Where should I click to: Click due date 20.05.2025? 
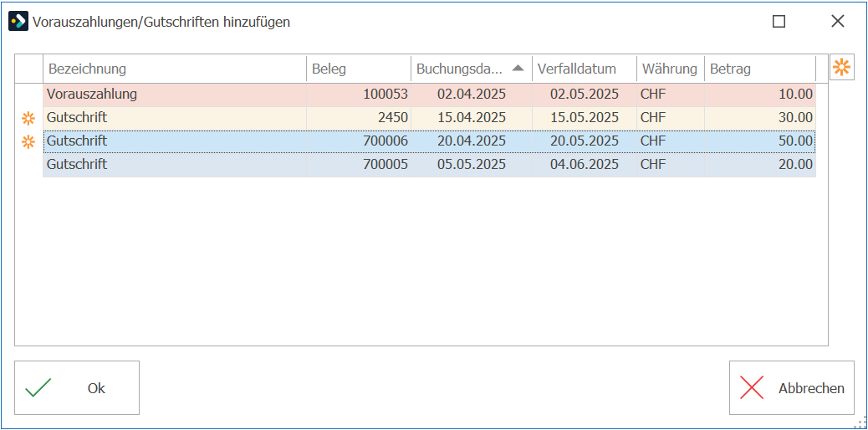pos(585,142)
